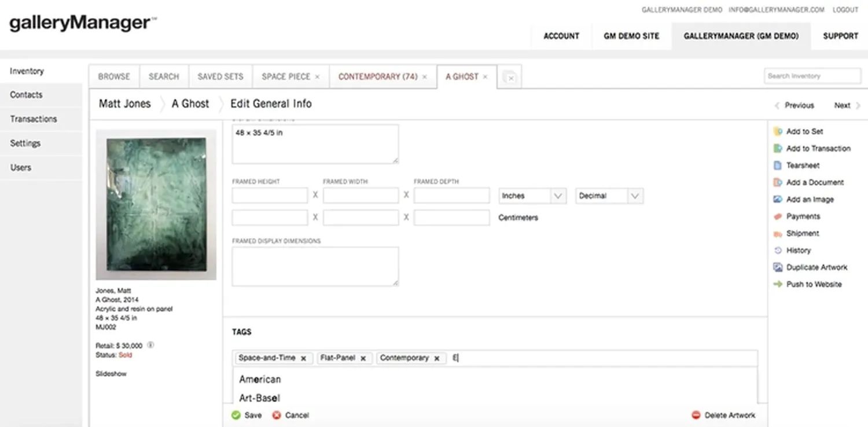Image resolution: width=868 pixels, height=427 pixels.
Task: Remove the Flat-Panel tag
Action: pyautogui.click(x=363, y=358)
